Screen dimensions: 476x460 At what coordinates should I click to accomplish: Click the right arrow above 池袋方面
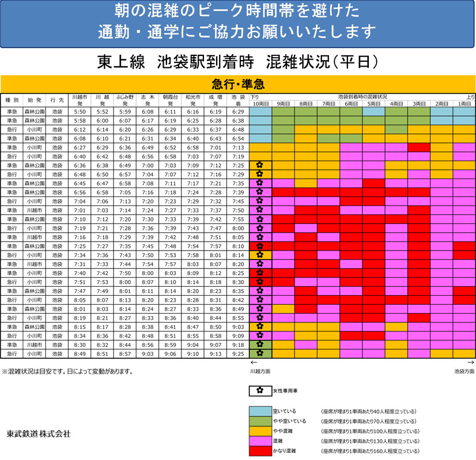[x=471, y=362]
